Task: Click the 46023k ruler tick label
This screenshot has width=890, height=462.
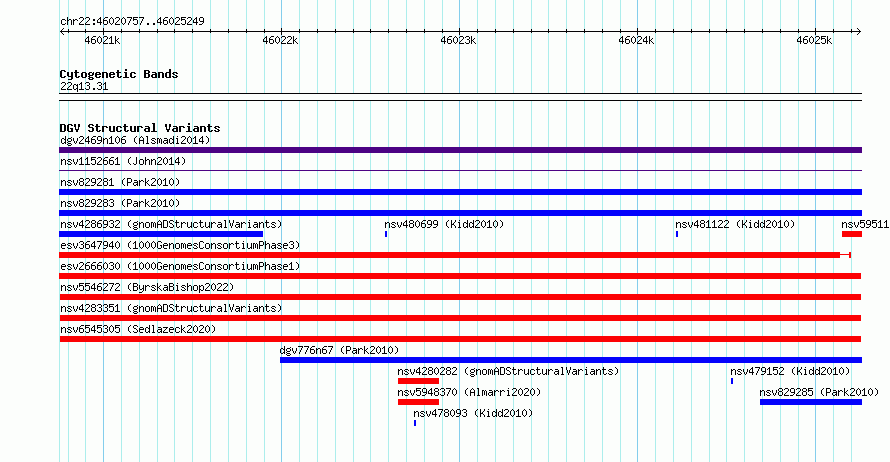Action: tap(458, 40)
